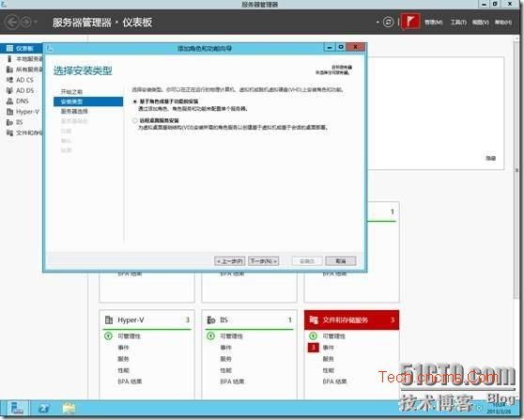Open the 管理(M) menu
Image resolution: width=524 pixels, height=420 pixels.
pyautogui.click(x=434, y=22)
